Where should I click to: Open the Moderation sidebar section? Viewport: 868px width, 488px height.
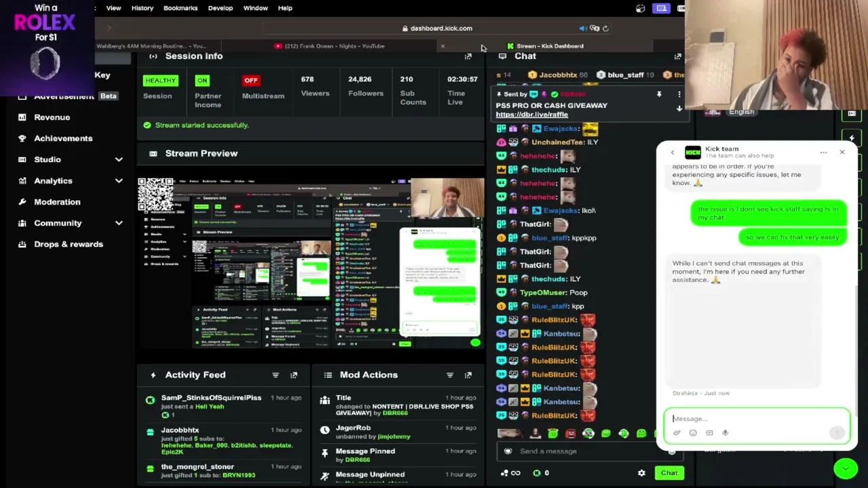(57, 202)
